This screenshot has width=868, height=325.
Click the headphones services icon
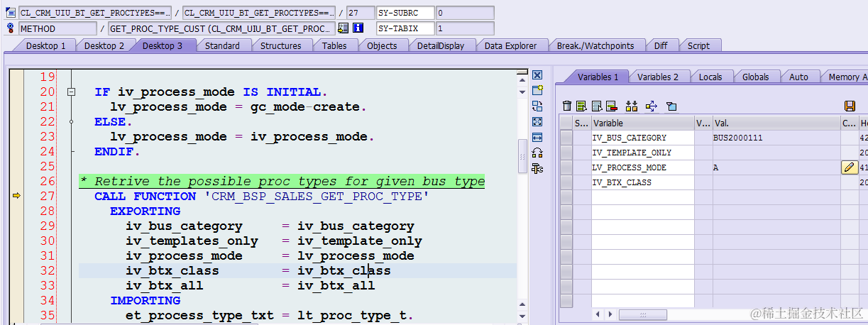(537, 153)
